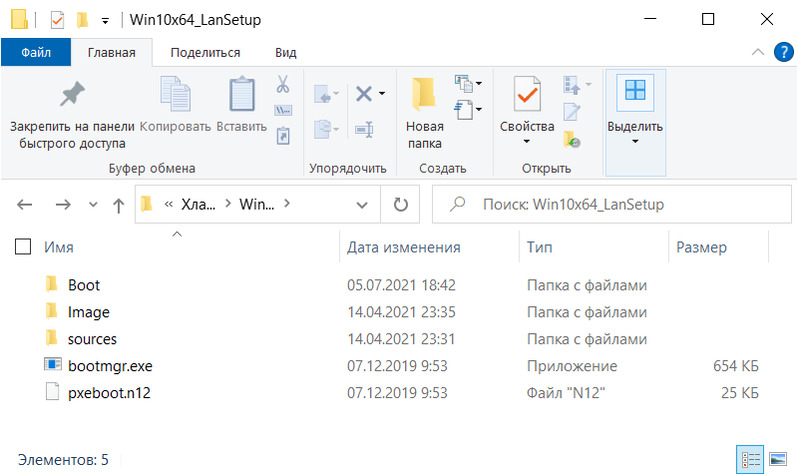798x475 pixels.
Task: Go back with the left arrow
Action: [24, 205]
